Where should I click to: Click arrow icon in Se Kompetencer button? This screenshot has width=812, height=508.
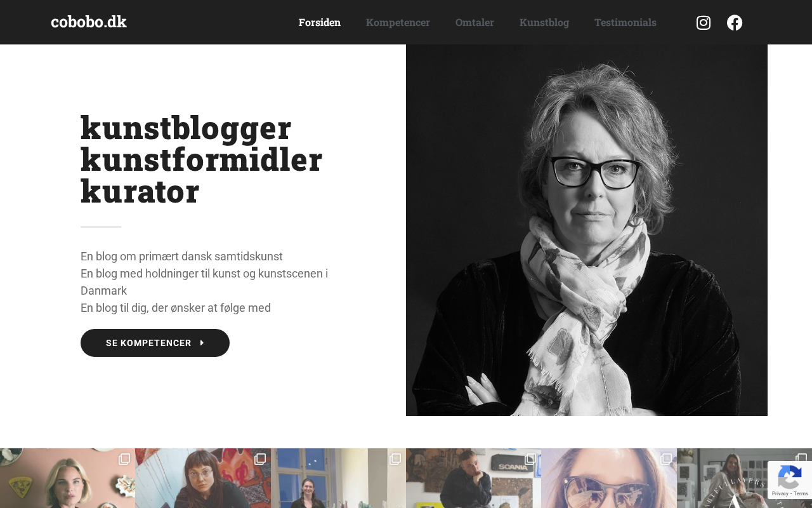[x=202, y=343]
